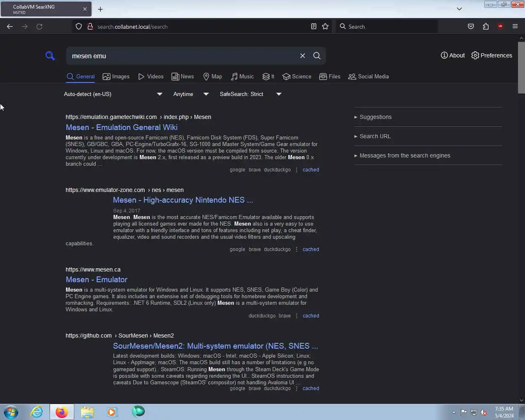This screenshot has width=525, height=420.
Task: Open cached link for GitHub Mesen2 result
Action: [x=311, y=388]
